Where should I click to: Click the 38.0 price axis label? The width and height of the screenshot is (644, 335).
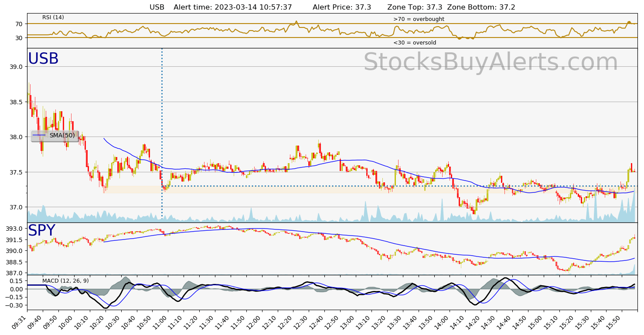tap(17, 137)
